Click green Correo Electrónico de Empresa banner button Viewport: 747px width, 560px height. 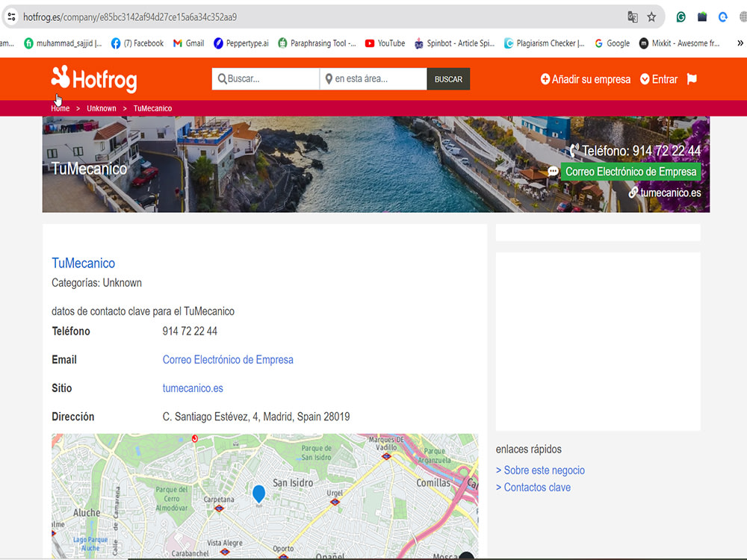pyautogui.click(x=630, y=172)
